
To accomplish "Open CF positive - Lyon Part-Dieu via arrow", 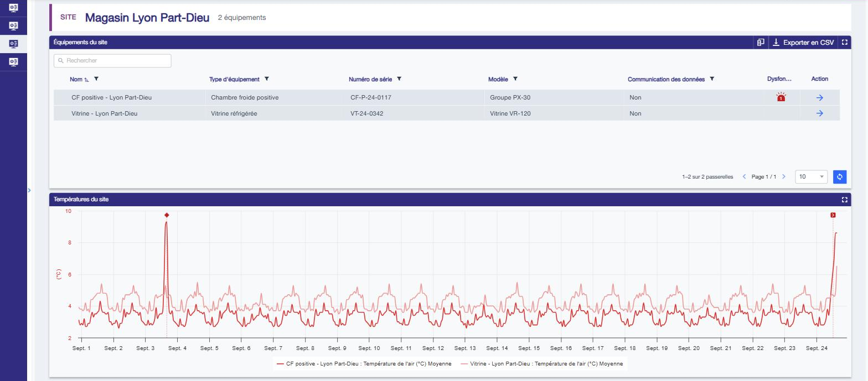I will coord(820,98).
